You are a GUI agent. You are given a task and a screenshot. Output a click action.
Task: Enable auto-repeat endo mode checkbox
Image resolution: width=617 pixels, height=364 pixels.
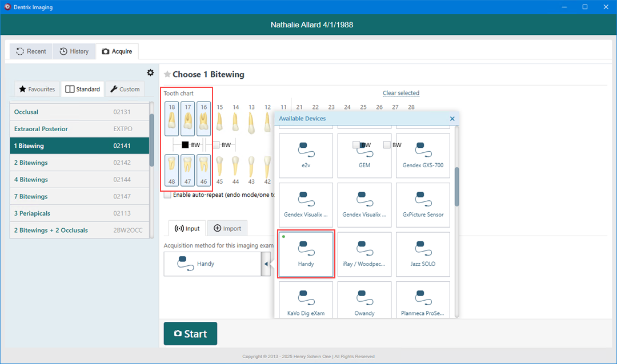(167, 195)
